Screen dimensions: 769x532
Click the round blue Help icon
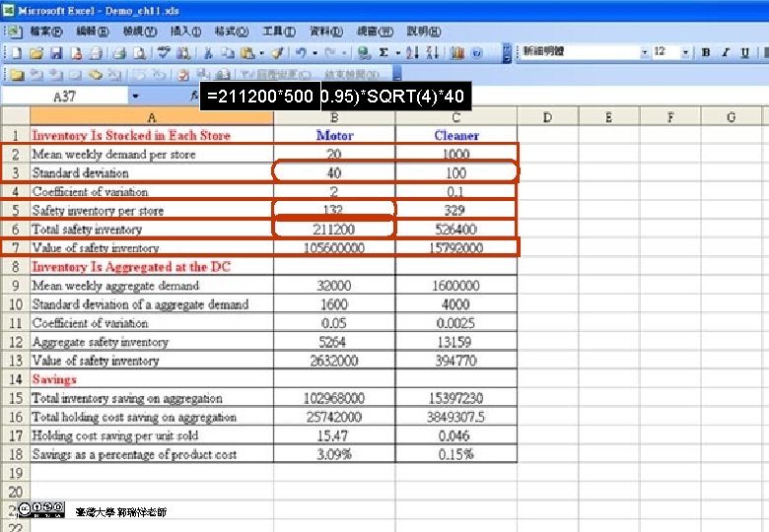point(477,53)
